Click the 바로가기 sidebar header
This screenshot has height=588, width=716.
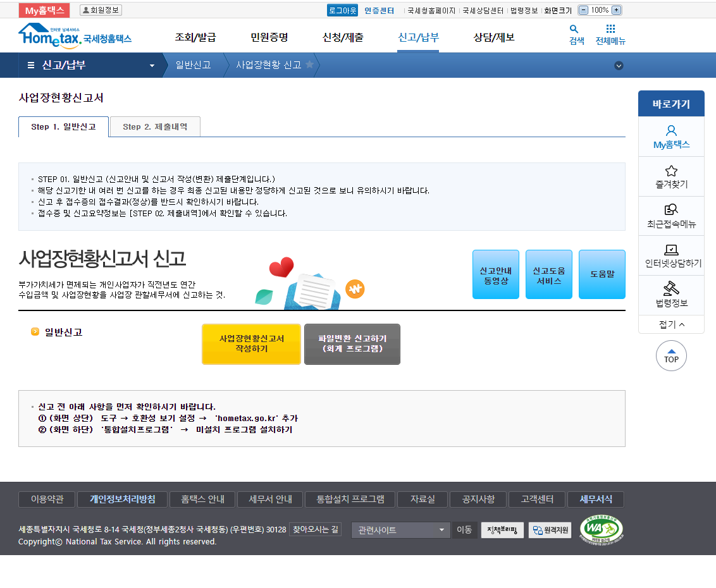point(671,104)
